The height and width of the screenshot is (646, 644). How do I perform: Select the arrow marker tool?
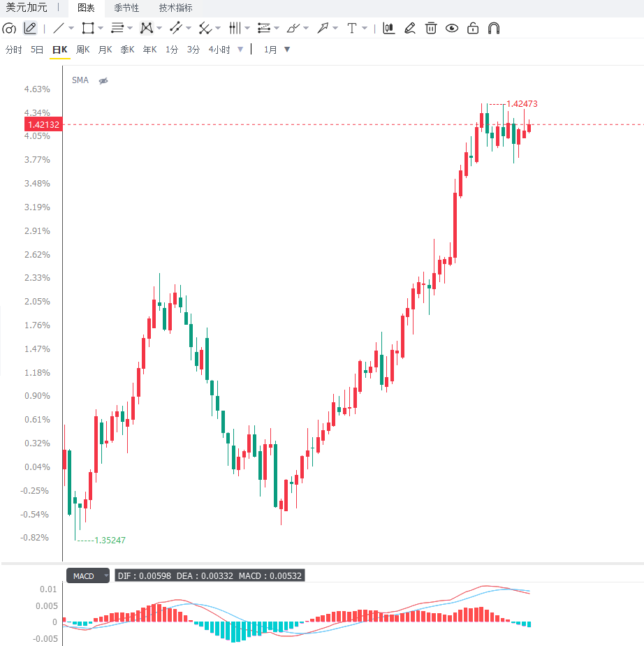click(x=323, y=29)
